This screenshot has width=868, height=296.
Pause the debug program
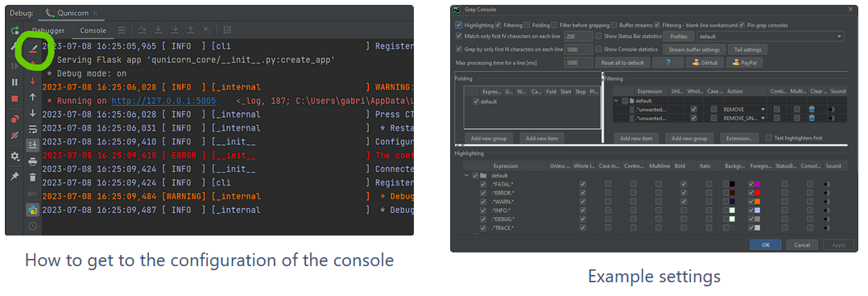pos(15,82)
